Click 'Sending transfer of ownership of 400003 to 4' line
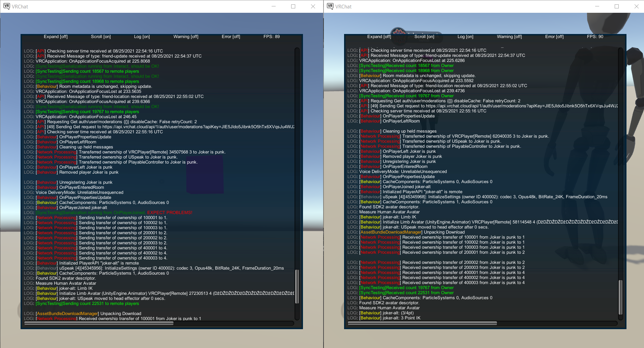Screen dimensions: 644x348 click(x=95, y=258)
